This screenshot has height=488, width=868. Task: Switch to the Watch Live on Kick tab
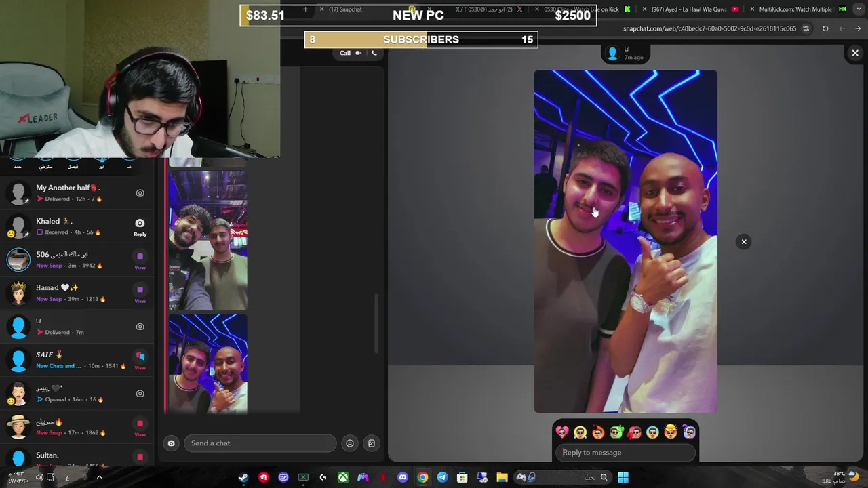582,9
